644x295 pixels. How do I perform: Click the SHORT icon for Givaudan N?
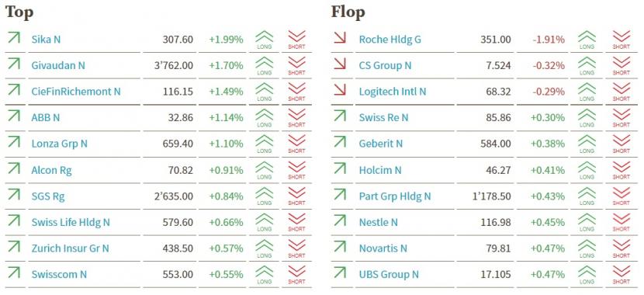coord(296,66)
